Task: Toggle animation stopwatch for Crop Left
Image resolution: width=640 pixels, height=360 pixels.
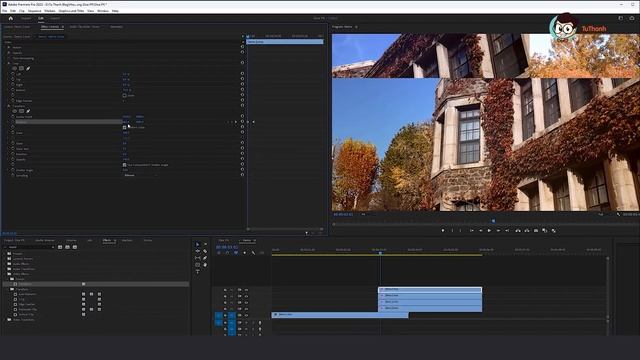Action: (x=13, y=74)
